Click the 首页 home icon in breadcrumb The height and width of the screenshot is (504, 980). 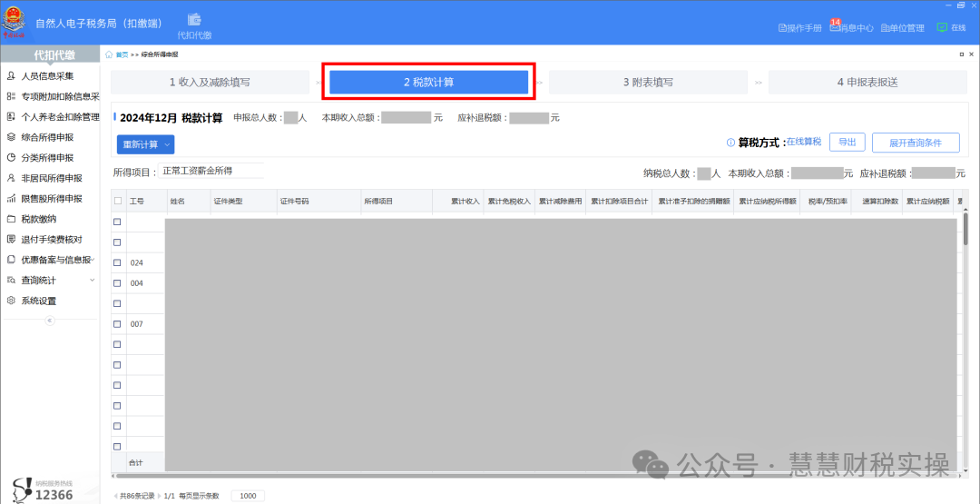pyautogui.click(x=110, y=54)
